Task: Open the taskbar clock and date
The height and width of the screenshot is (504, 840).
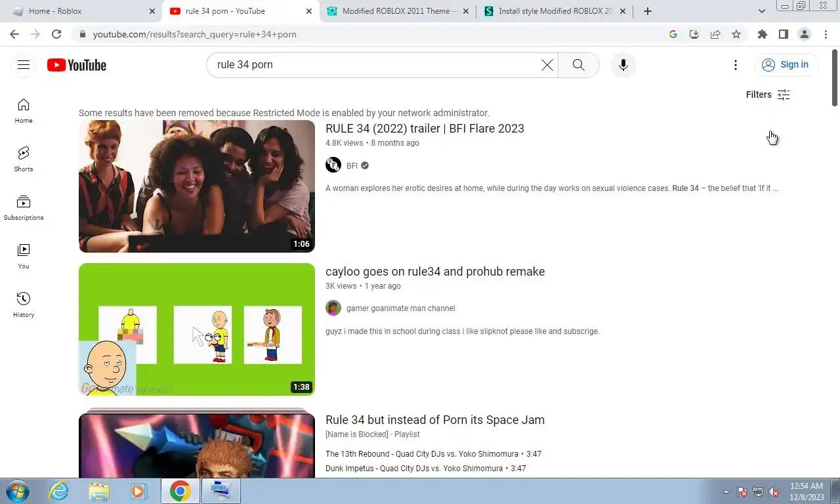Action: [x=807, y=492]
